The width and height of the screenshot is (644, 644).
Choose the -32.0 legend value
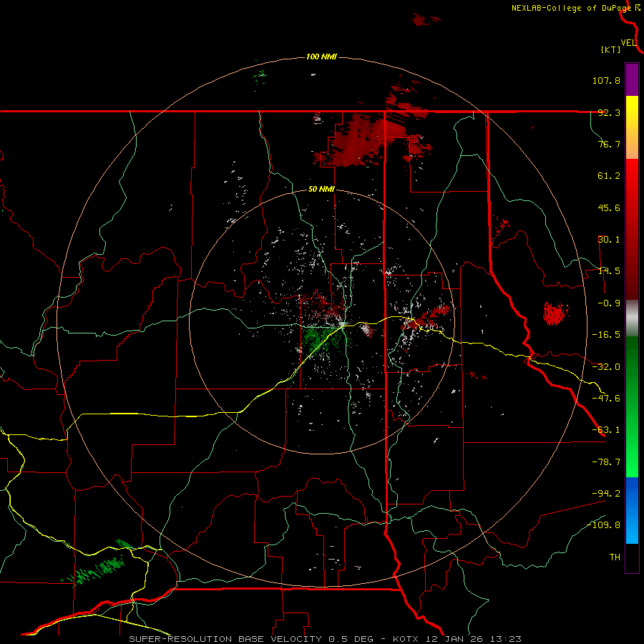[606, 367]
